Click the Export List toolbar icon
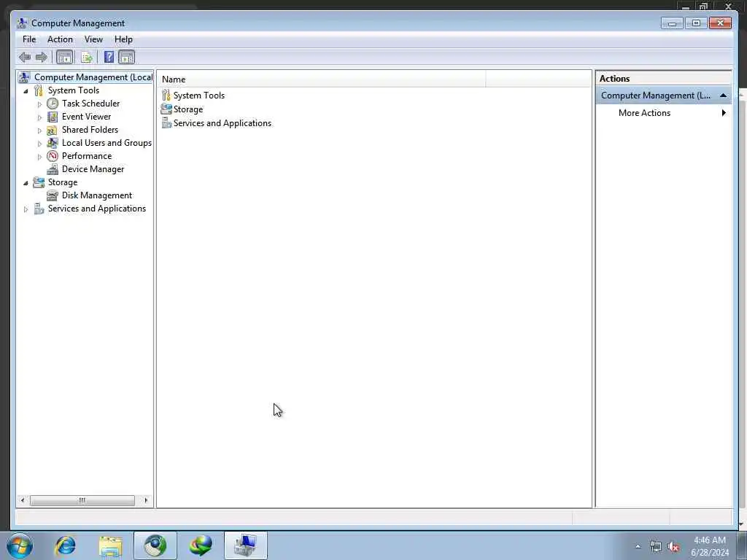The image size is (747, 560). coord(87,58)
